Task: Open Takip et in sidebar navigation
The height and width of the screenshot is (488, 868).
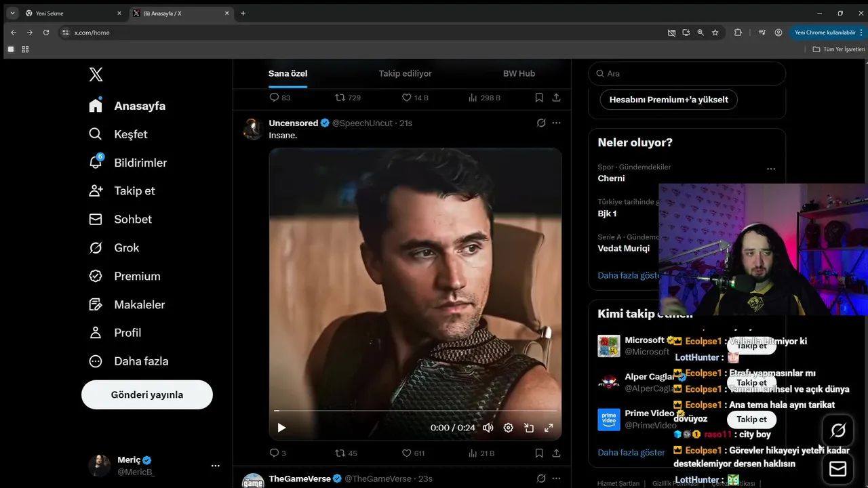Action: tap(122, 190)
